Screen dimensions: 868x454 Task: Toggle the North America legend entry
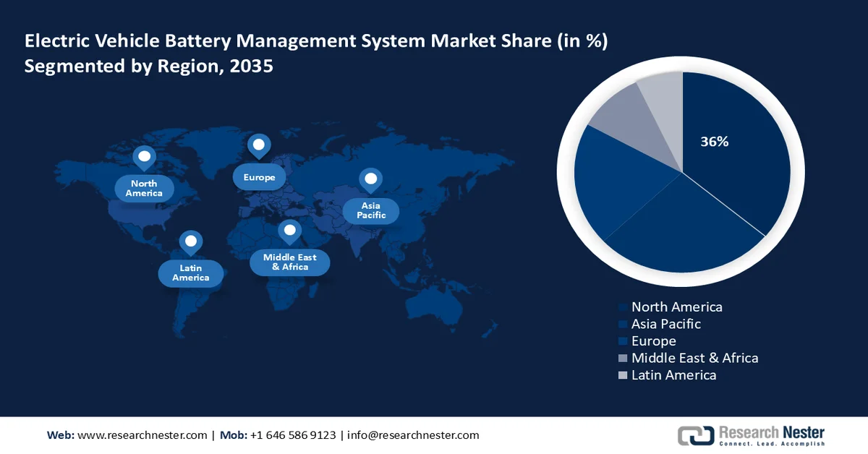click(677, 307)
